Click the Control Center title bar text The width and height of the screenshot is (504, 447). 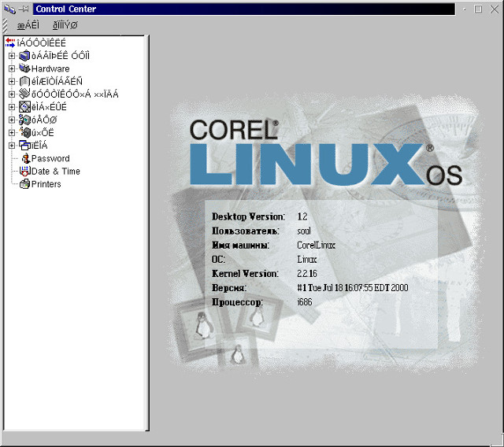(66, 9)
